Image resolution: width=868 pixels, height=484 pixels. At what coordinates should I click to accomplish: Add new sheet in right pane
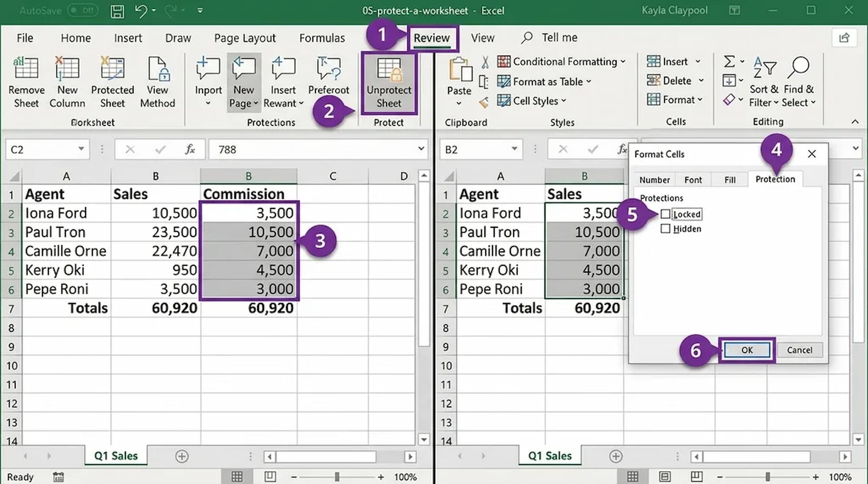coord(616,456)
